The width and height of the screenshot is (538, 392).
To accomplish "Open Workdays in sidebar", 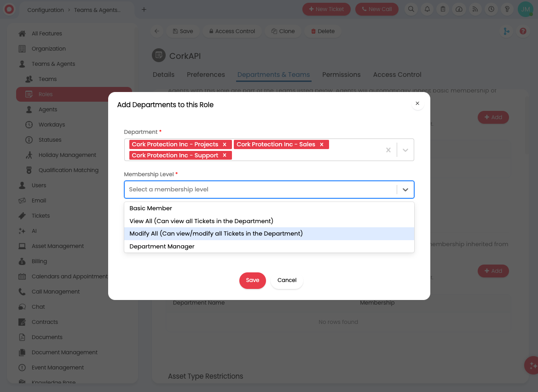I will (52, 125).
